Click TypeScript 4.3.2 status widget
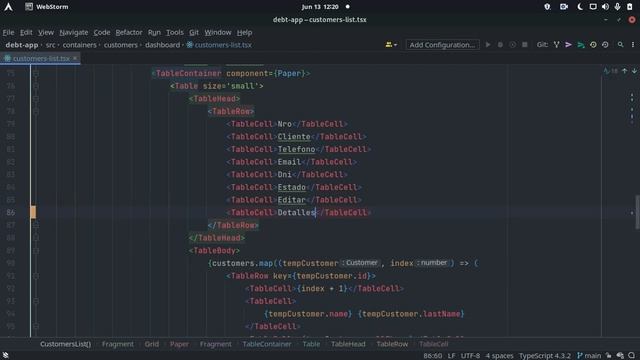 [544, 356]
